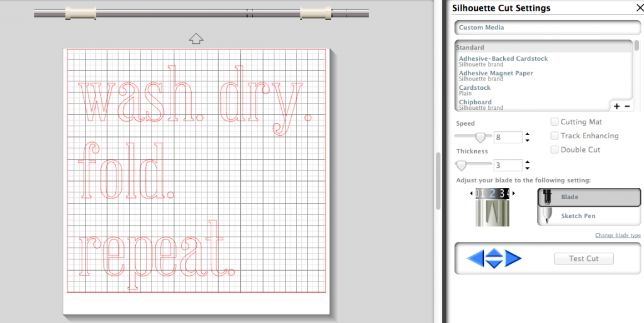644x323 pixels.
Task: Select the Blade tool option
Action: click(x=589, y=197)
